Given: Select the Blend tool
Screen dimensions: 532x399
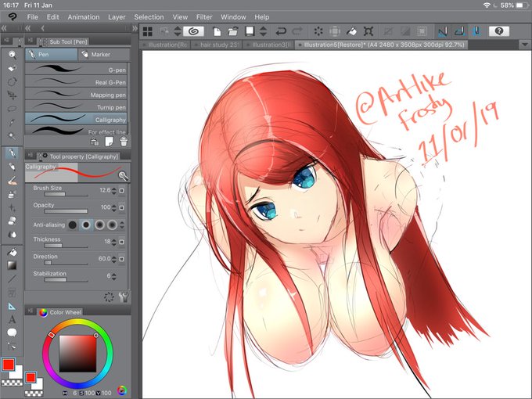Looking at the screenshot, I should tap(12, 235).
